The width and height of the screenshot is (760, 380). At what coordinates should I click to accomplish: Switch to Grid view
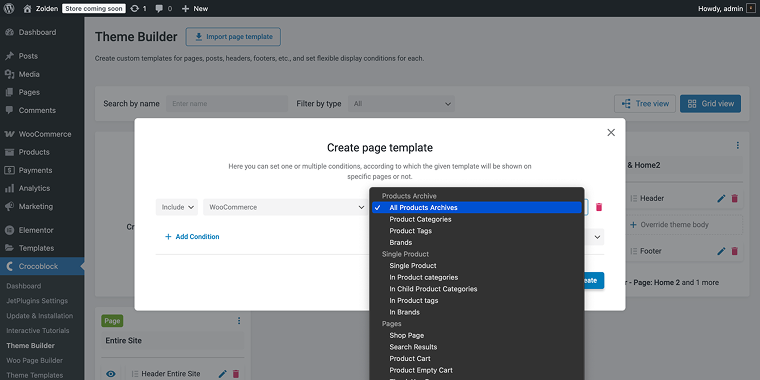click(710, 104)
